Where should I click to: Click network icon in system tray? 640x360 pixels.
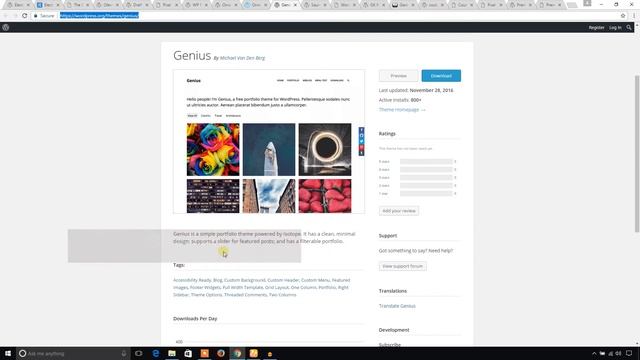tap(611, 353)
